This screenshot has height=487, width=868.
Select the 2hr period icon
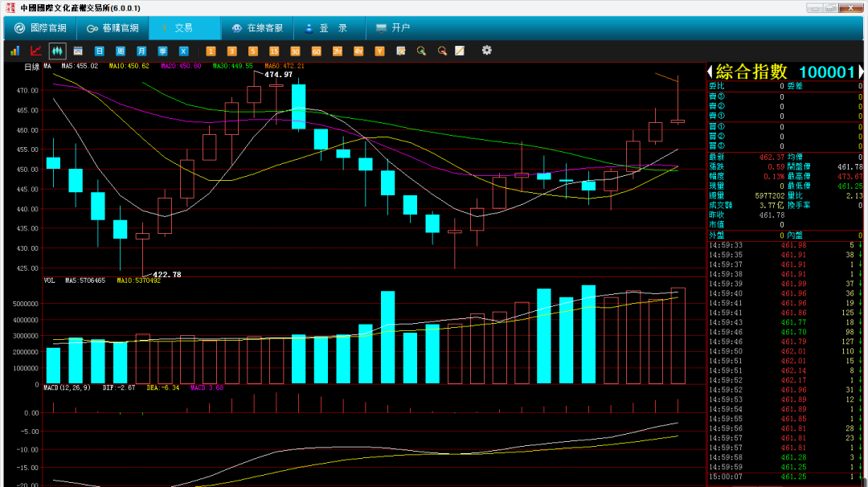point(337,51)
